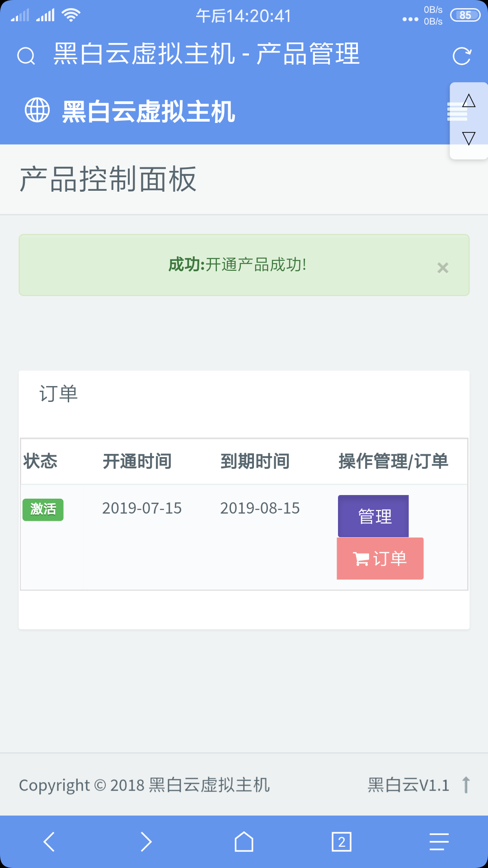Tap the downward triangle scroll arrow
This screenshot has width=488, height=868.
coord(469,138)
